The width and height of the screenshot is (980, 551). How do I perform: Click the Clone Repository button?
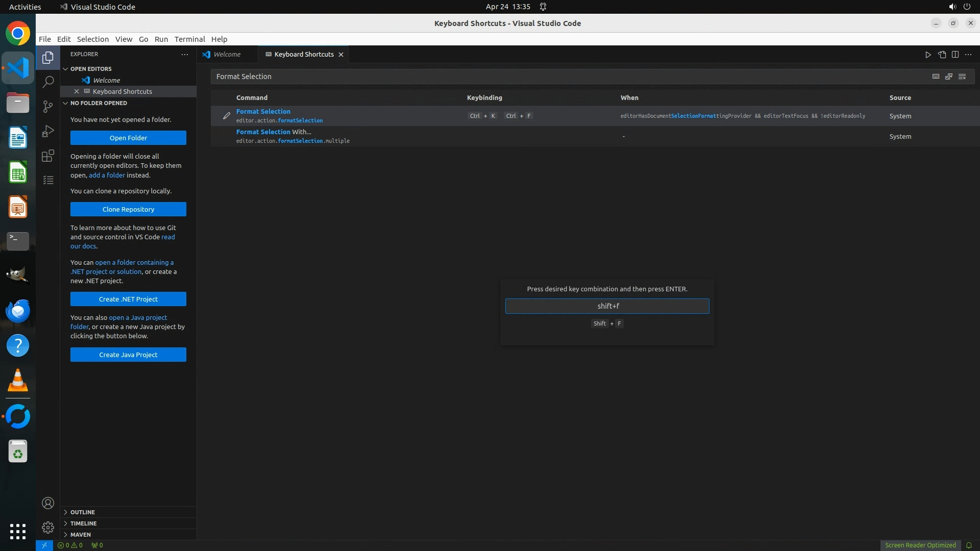[128, 209]
